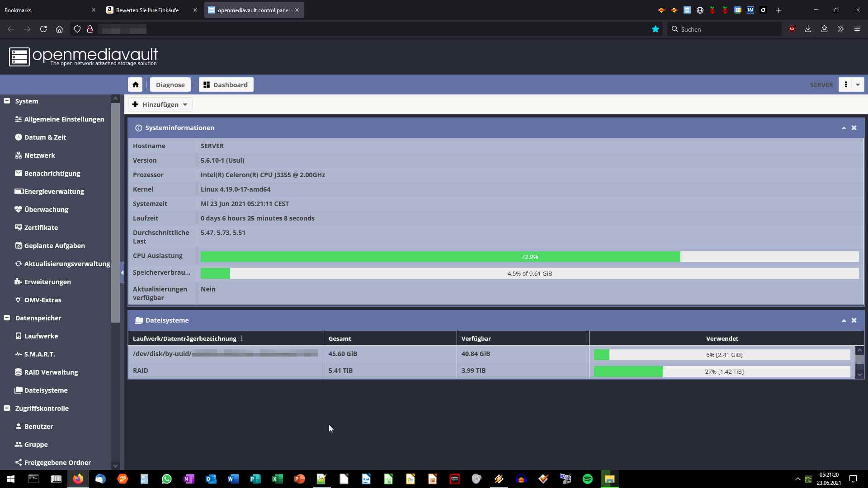The width and height of the screenshot is (868, 488).
Task: Collapse the Zugriffskontrolle tree section
Action: pos(7,408)
